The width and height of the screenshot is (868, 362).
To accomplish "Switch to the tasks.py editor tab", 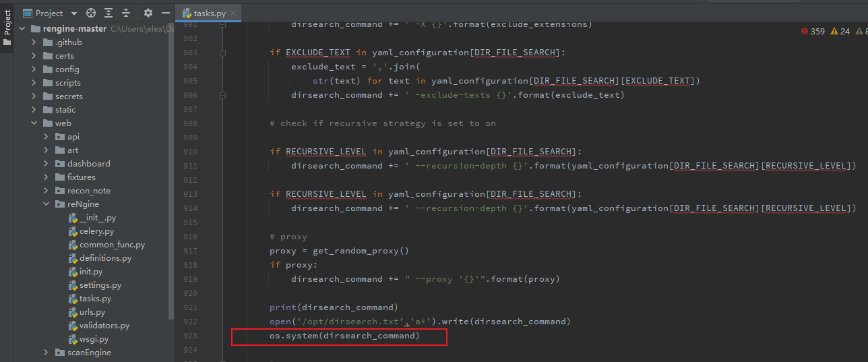I will (207, 13).
